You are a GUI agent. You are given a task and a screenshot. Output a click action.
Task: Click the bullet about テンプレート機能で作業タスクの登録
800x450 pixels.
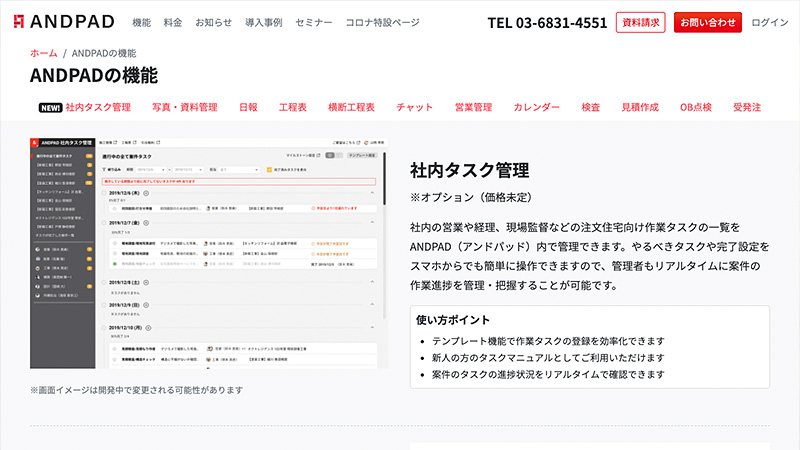[548, 341]
